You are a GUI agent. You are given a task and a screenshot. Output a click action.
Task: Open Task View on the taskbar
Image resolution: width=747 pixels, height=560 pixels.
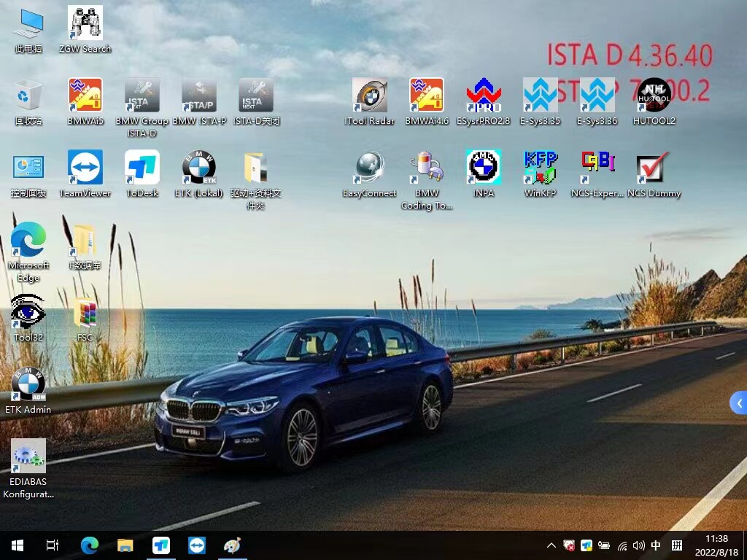tap(53, 545)
